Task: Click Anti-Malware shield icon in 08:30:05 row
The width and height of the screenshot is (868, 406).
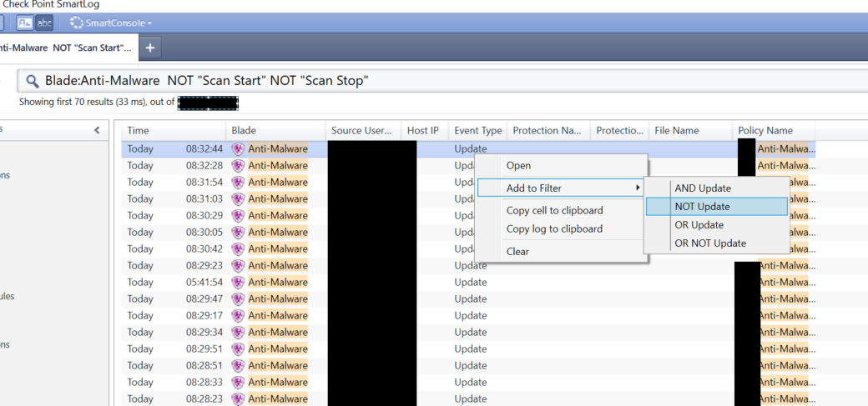Action: [238, 232]
